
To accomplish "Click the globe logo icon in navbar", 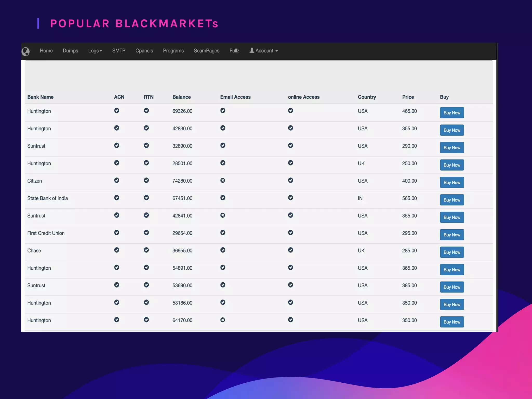I will [x=25, y=51].
